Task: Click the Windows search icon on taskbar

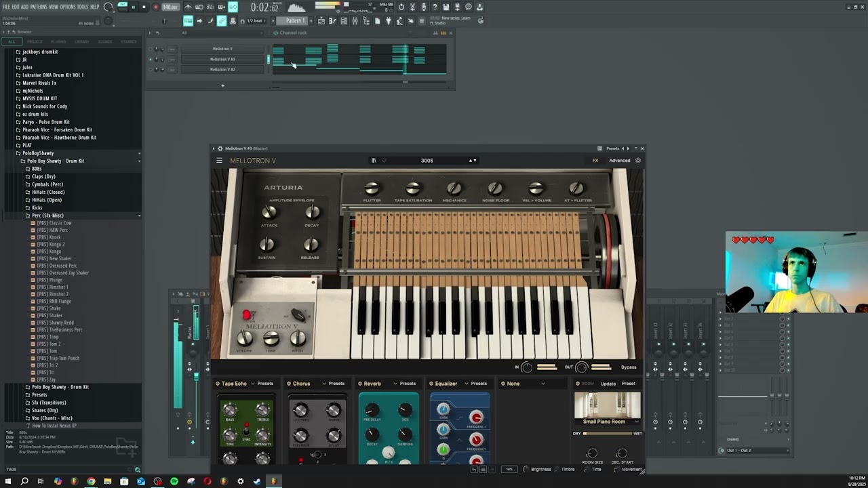Action: (x=24, y=481)
